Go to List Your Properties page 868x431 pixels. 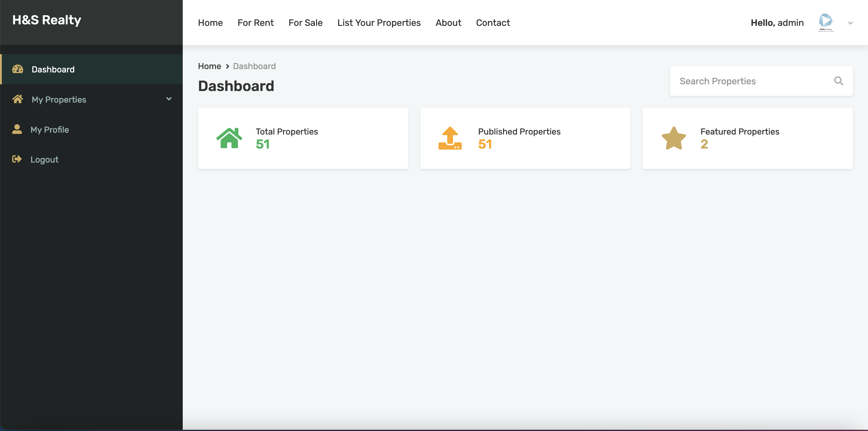(x=379, y=23)
